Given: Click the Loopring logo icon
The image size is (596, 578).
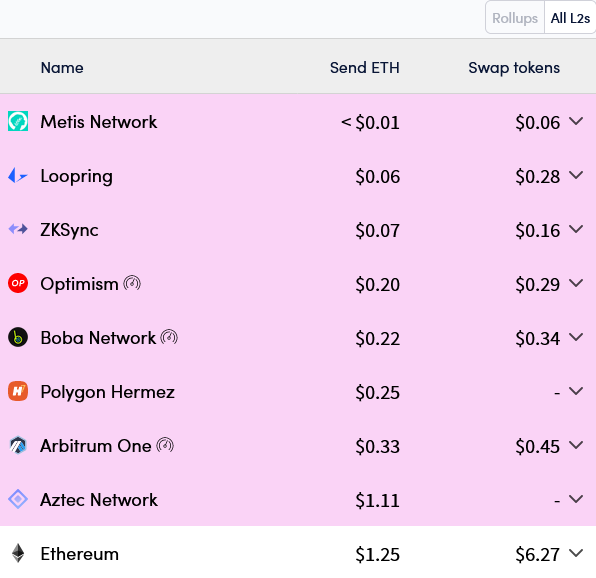Looking at the screenshot, I should pos(18,176).
